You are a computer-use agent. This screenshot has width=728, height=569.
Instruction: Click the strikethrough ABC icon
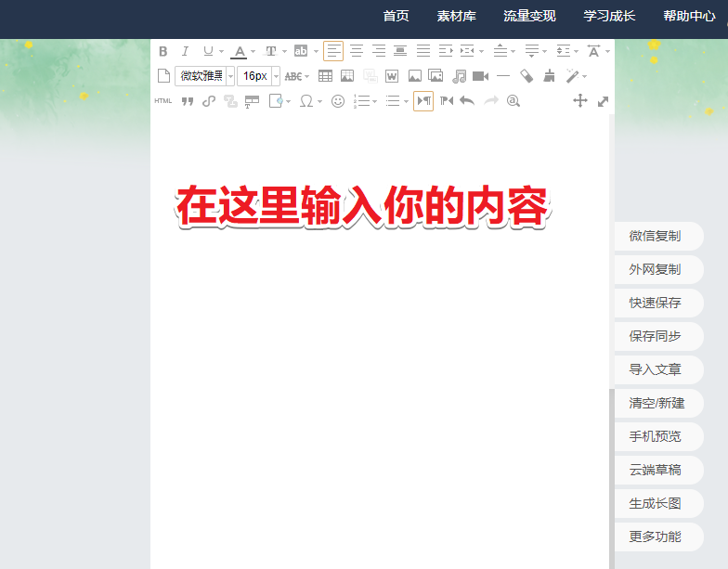(293, 76)
